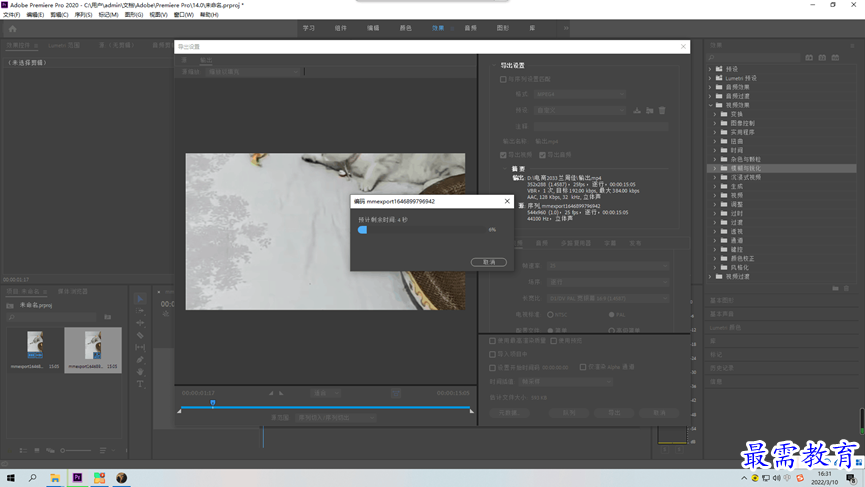
Task: Click the delete preset trash icon
Action: [x=662, y=110]
